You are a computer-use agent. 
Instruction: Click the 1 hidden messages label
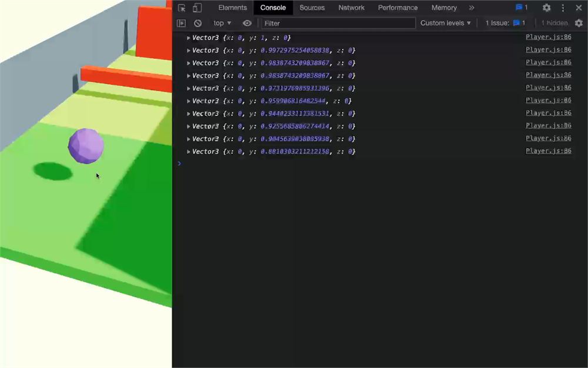point(554,24)
